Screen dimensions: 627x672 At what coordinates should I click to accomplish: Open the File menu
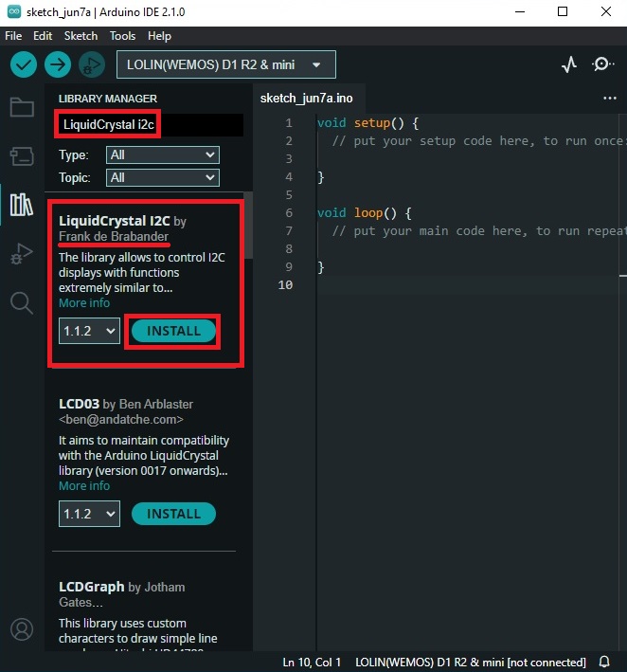coord(13,36)
